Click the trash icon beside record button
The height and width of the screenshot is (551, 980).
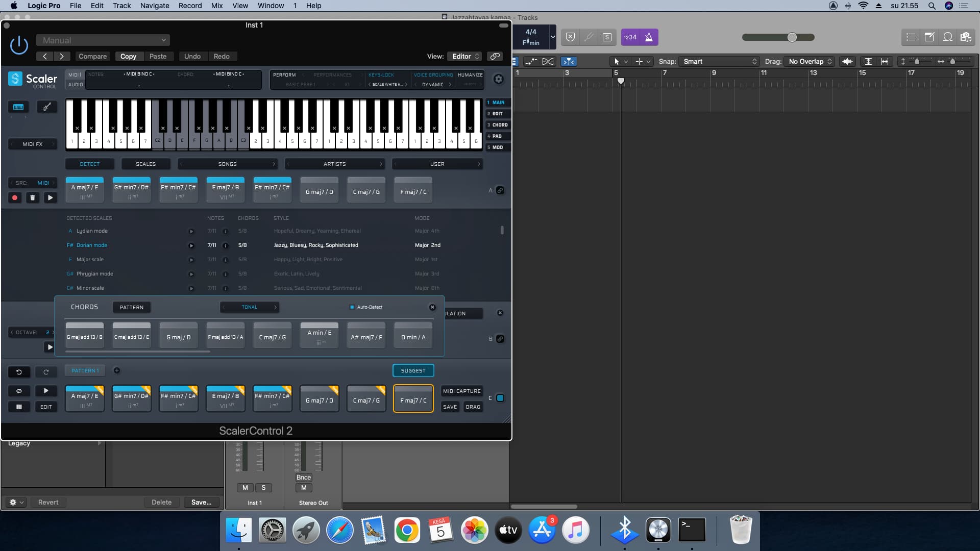(x=33, y=197)
